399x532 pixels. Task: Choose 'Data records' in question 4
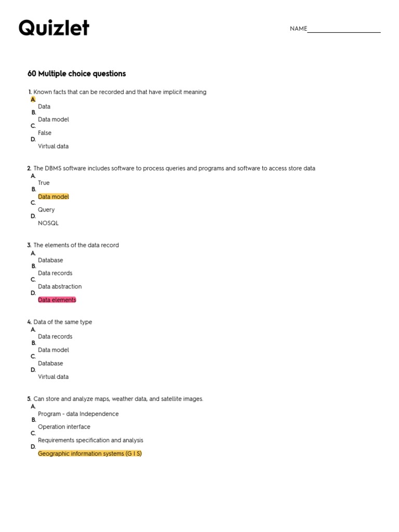(x=55, y=337)
